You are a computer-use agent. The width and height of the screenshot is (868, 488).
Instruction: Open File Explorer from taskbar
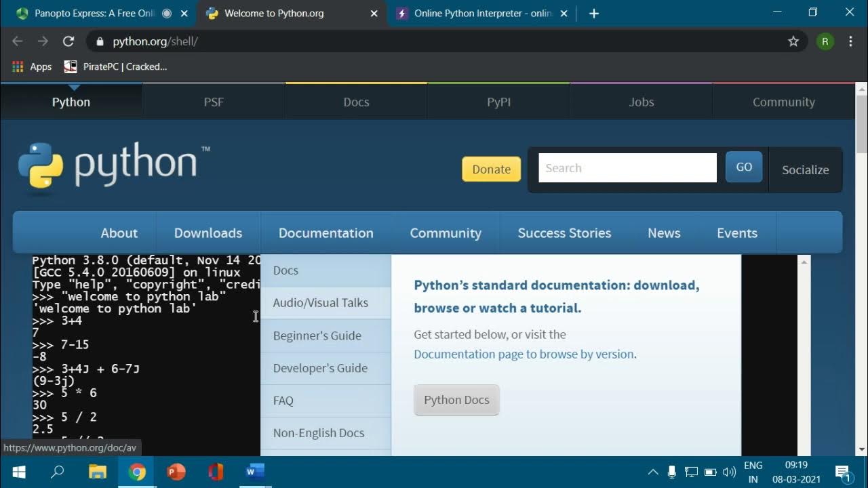pyautogui.click(x=98, y=472)
